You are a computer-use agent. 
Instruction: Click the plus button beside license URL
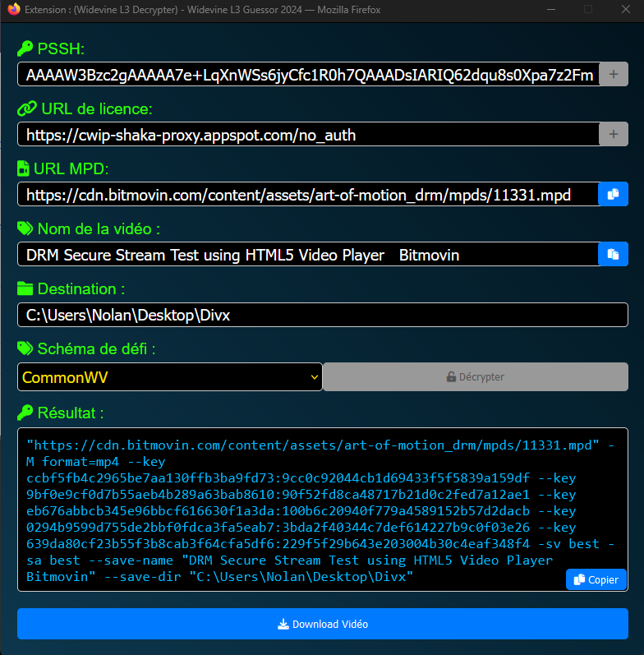[613, 134]
